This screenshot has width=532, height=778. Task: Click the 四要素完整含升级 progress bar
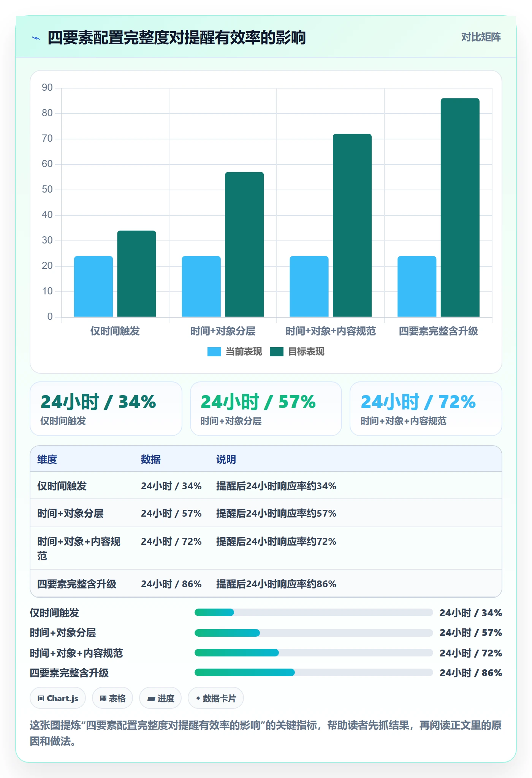pos(314,672)
